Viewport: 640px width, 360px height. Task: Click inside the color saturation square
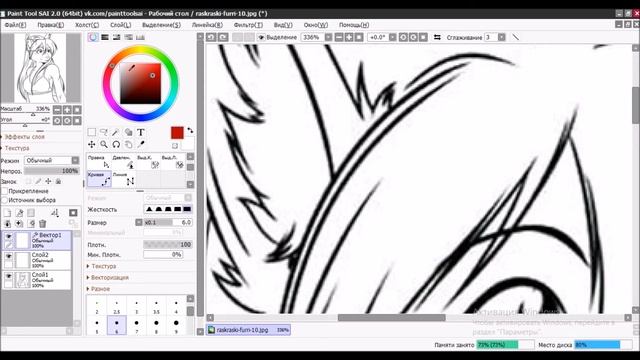[x=140, y=84]
